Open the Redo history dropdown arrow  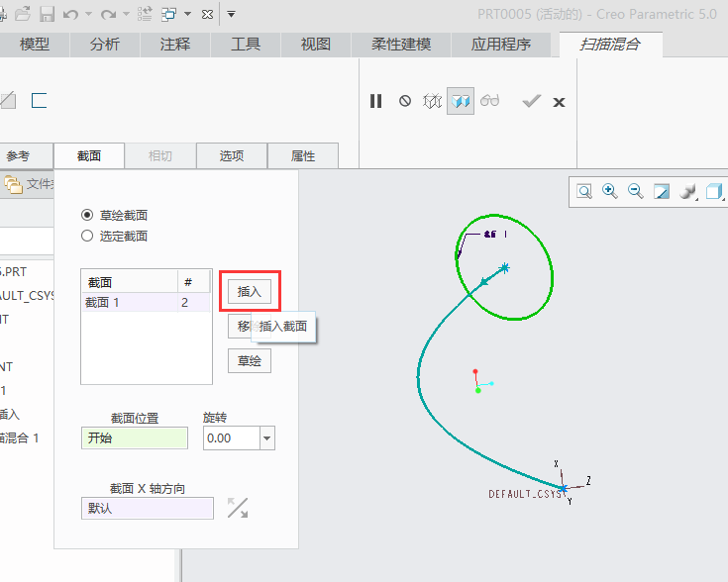tap(126, 15)
